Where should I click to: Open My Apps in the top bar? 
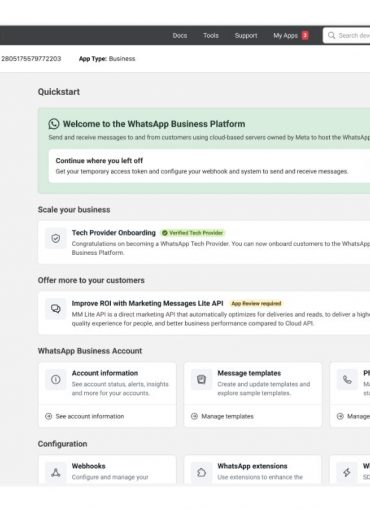[285, 35]
